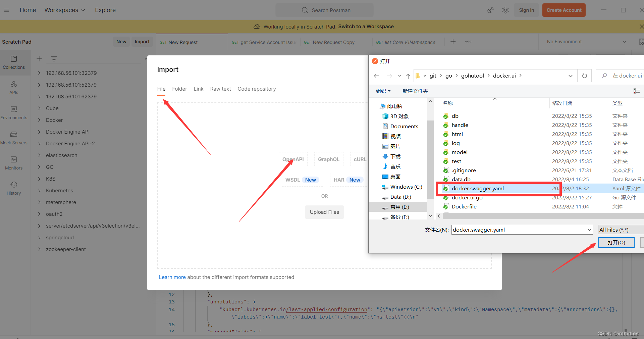The image size is (644, 339).
Task: Open the Learn more link about import formats
Action: click(x=172, y=277)
